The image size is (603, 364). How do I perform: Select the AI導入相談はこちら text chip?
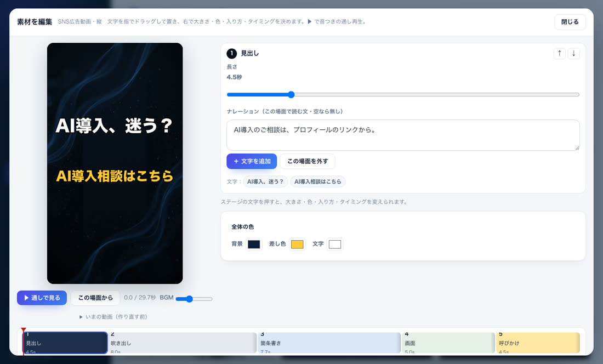coord(317,181)
